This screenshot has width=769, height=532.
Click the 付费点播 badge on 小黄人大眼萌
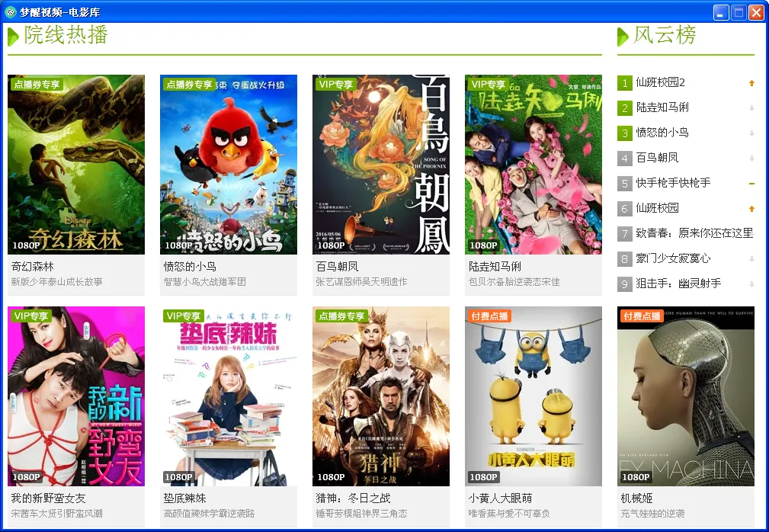pos(489,316)
